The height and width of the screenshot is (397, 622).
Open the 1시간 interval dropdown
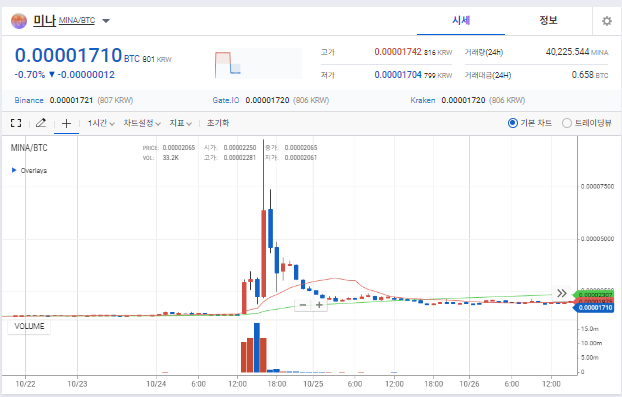(x=101, y=123)
